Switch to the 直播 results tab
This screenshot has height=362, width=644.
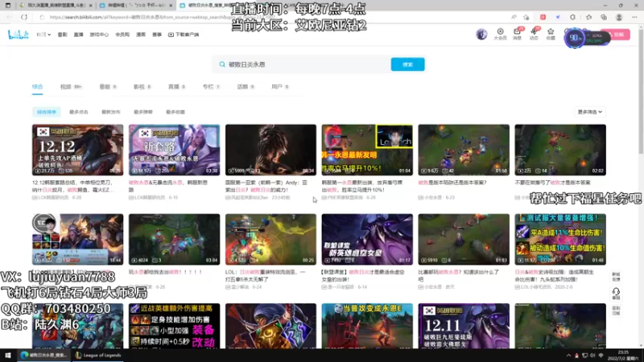[x=177, y=87]
